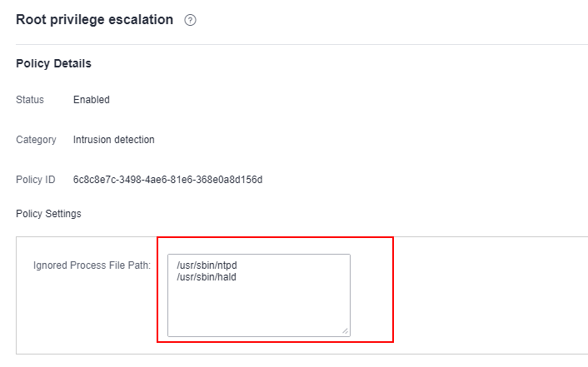Place cursor on the /usr/sbin/ntpd line
588x367 pixels.
pyautogui.click(x=207, y=265)
